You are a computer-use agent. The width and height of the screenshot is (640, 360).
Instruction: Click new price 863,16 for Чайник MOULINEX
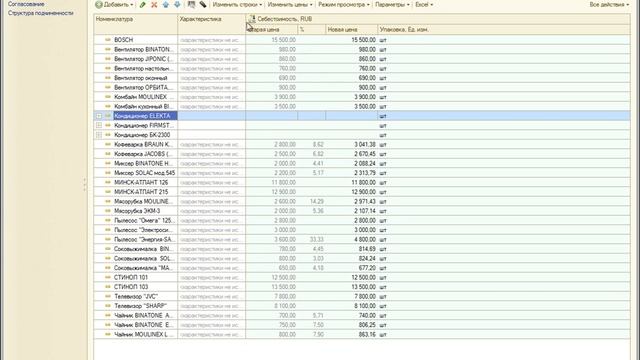click(x=367, y=335)
